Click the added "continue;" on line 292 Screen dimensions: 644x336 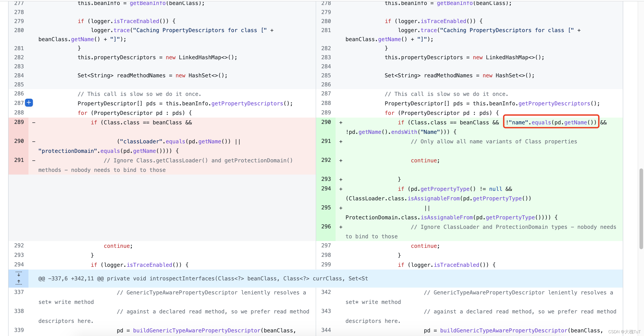(425, 161)
